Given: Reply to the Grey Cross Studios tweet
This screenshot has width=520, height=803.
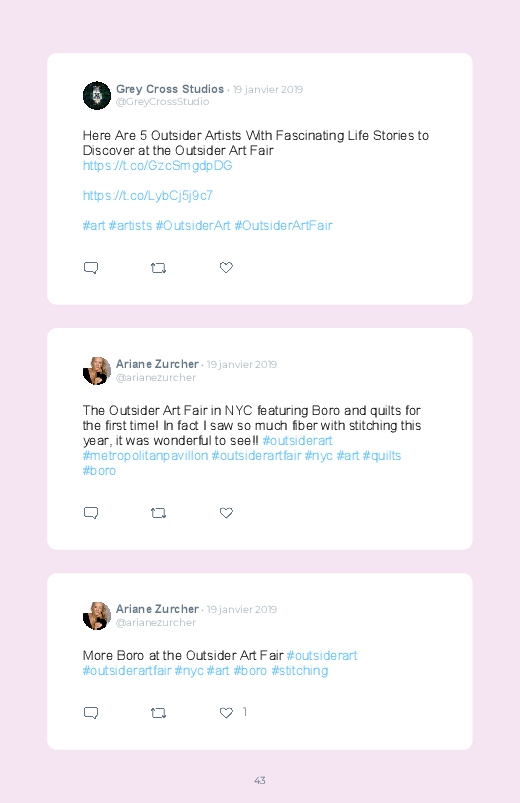Looking at the screenshot, I should click(x=91, y=268).
